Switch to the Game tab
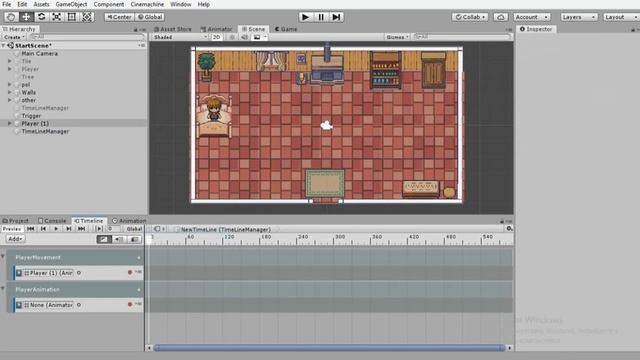 (x=286, y=29)
